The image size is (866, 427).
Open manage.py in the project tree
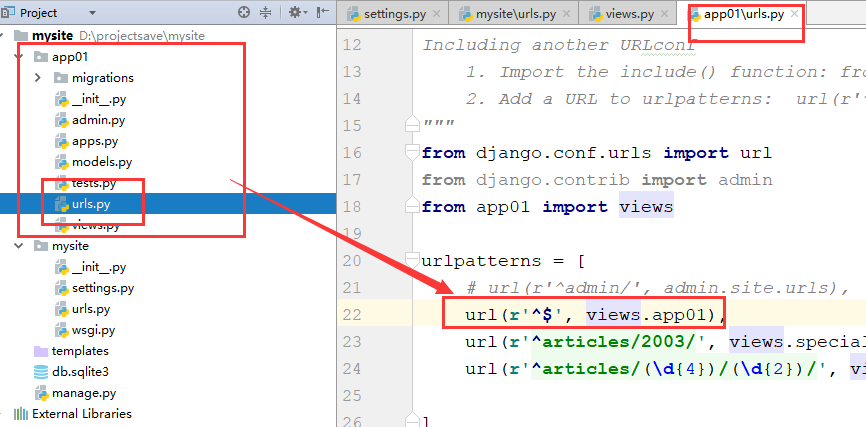coord(83,393)
